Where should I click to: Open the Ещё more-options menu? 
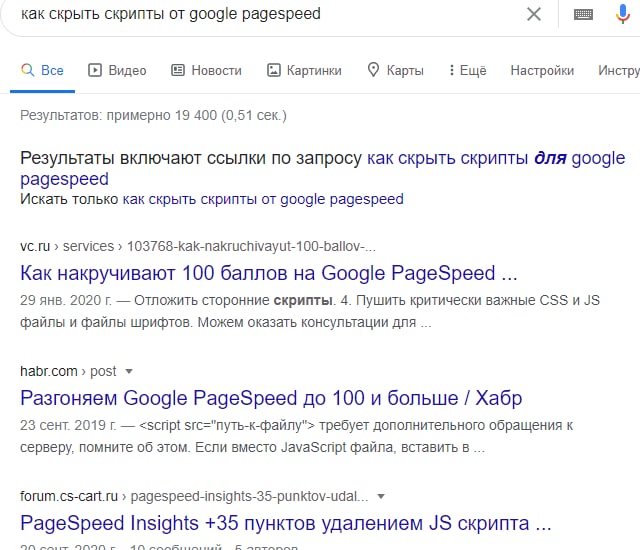pyautogui.click(x=468, y=70)
